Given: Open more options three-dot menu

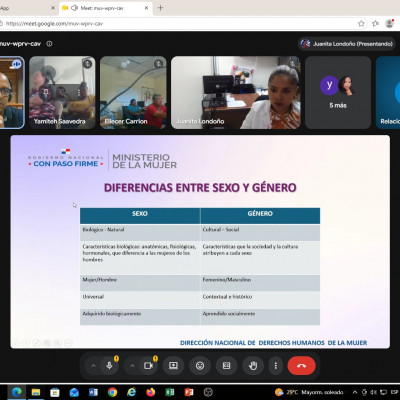Looking at the screenshot, I should click(x=276, y=366).
